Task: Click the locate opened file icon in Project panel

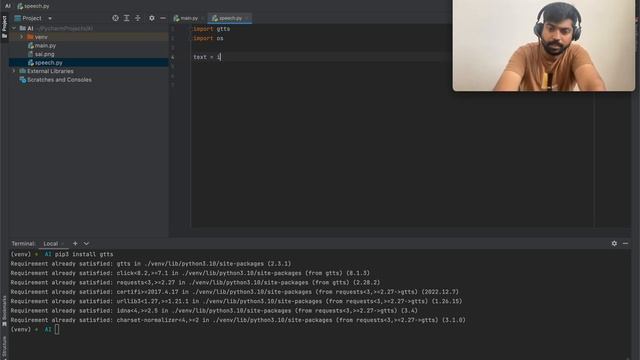Action: point(116,18)
